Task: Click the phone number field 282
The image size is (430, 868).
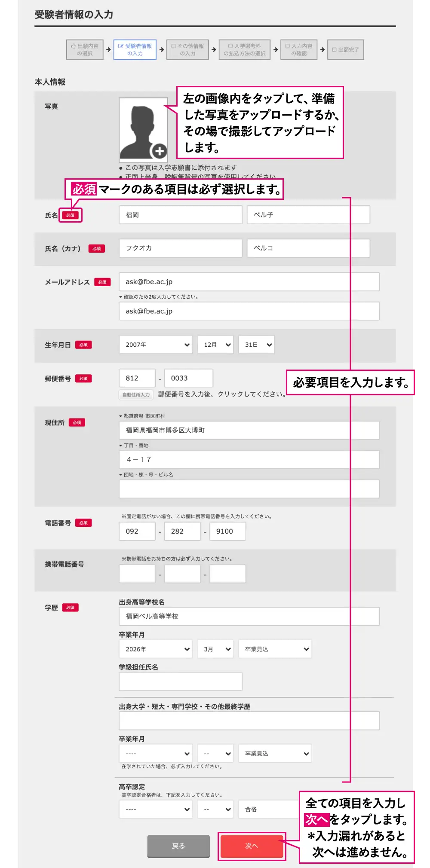Action: (x=183, y=531)
